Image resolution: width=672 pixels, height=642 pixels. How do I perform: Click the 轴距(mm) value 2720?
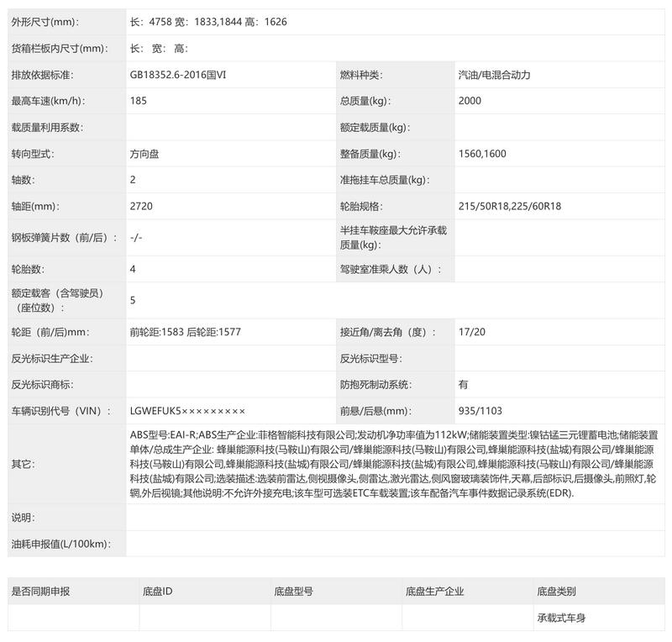point(141,206)
